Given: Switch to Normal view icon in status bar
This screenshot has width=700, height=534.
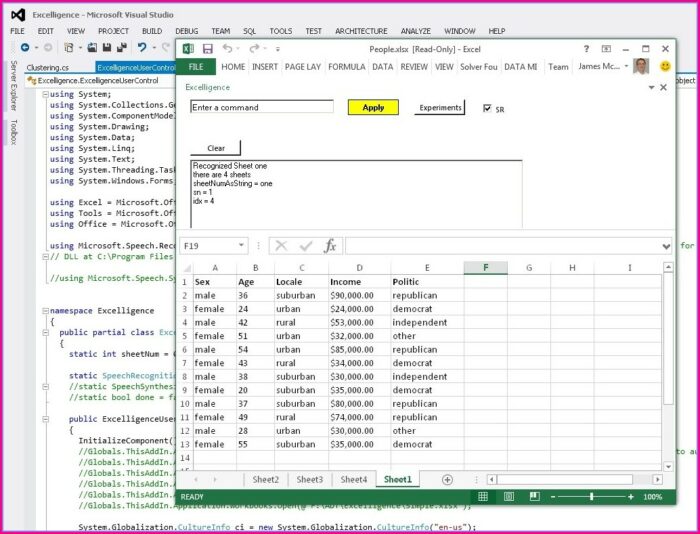Looking at the screenshot, I should (483, 496).
